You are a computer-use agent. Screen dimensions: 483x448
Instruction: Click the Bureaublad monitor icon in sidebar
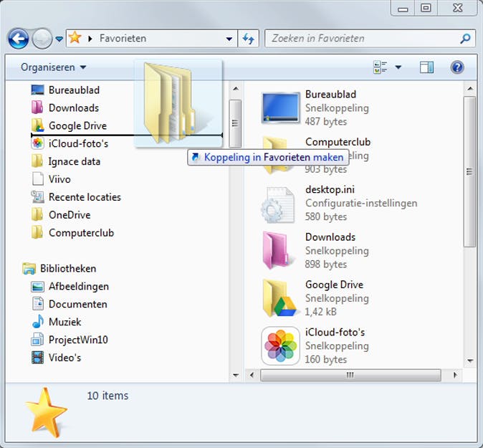37,90
